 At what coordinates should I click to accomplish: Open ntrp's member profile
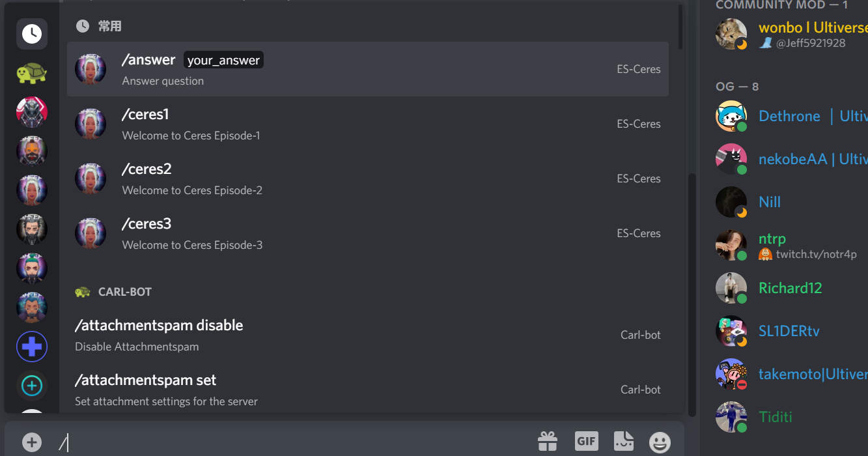tap(772, 238)
